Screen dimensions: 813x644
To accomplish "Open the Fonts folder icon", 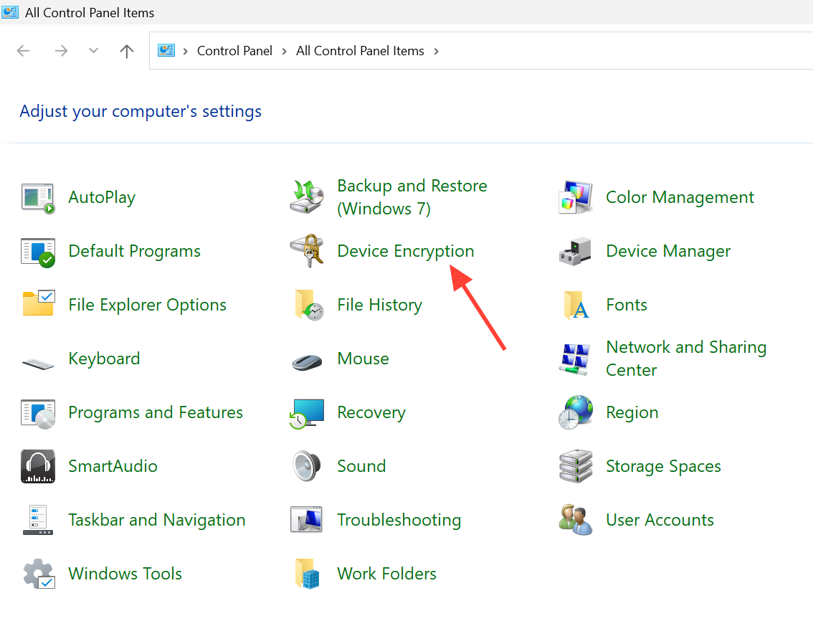I will (x=576, y=305).
